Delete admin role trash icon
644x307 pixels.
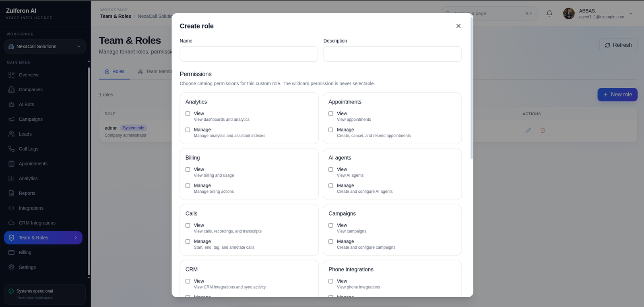click(543, 130)
